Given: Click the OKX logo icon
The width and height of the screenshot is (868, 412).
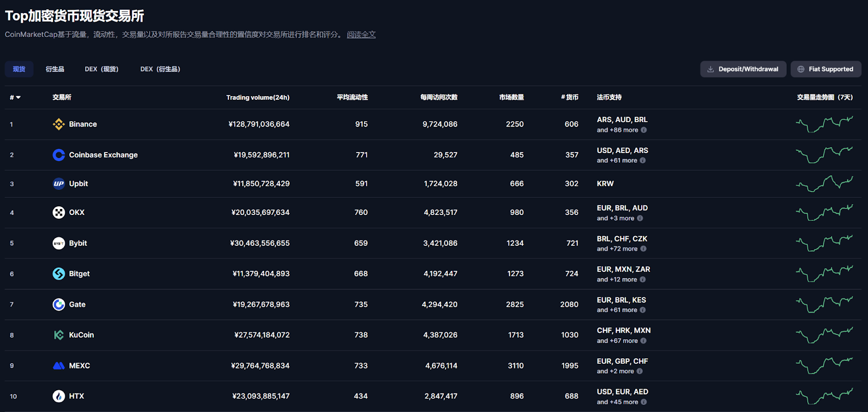Looking at the screenshot, I should (59, 212).
